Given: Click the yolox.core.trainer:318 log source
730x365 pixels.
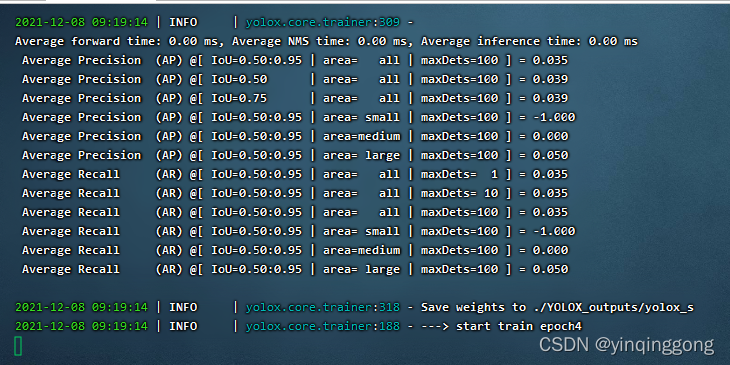Looking at the screenshot, I should (x=323, y=307).
